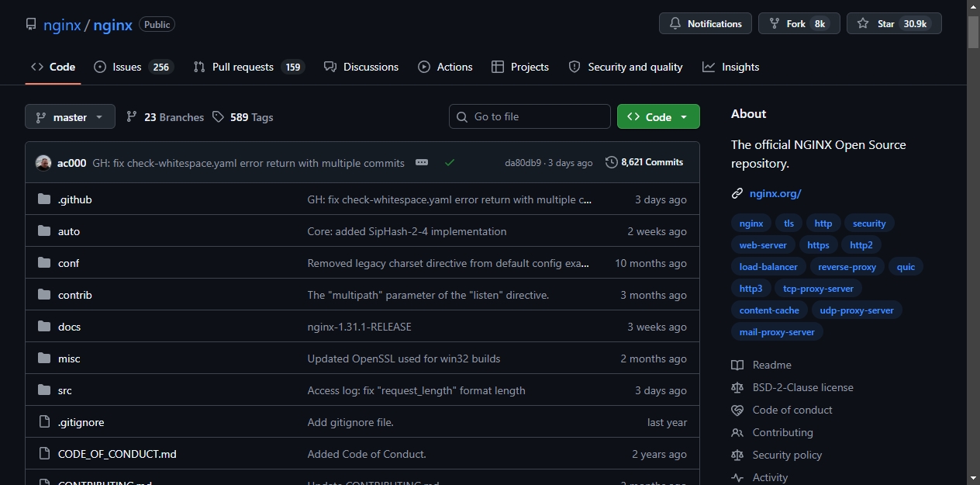Select the mail-proxy-server topic tag

click(x=777, y=331)
